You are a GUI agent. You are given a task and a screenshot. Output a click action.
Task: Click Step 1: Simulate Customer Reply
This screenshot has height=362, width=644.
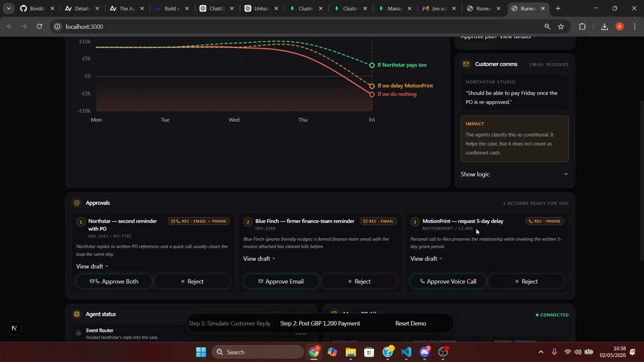point(229,323)
